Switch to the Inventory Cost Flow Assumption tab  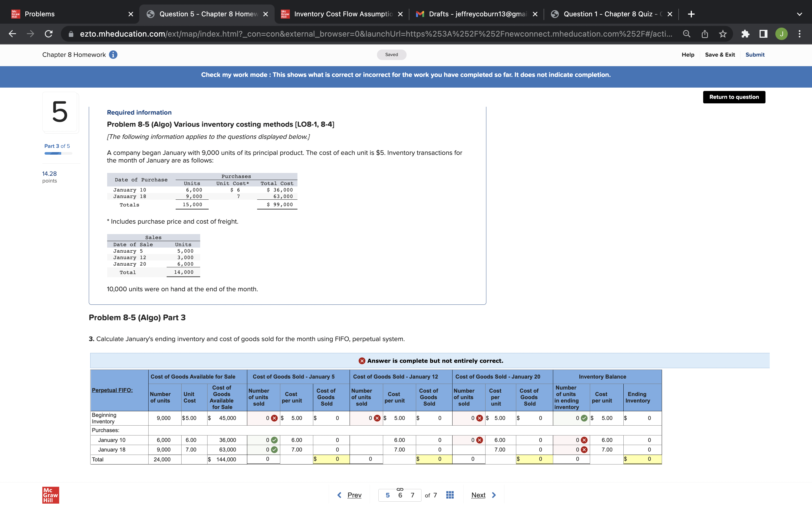click(x=342, y=14)
